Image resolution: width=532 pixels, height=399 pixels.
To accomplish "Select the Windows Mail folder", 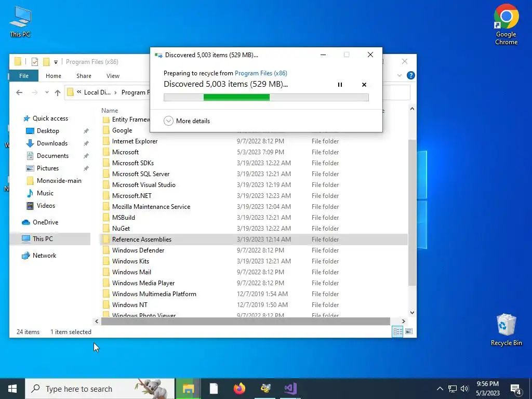I will (131, 272).
